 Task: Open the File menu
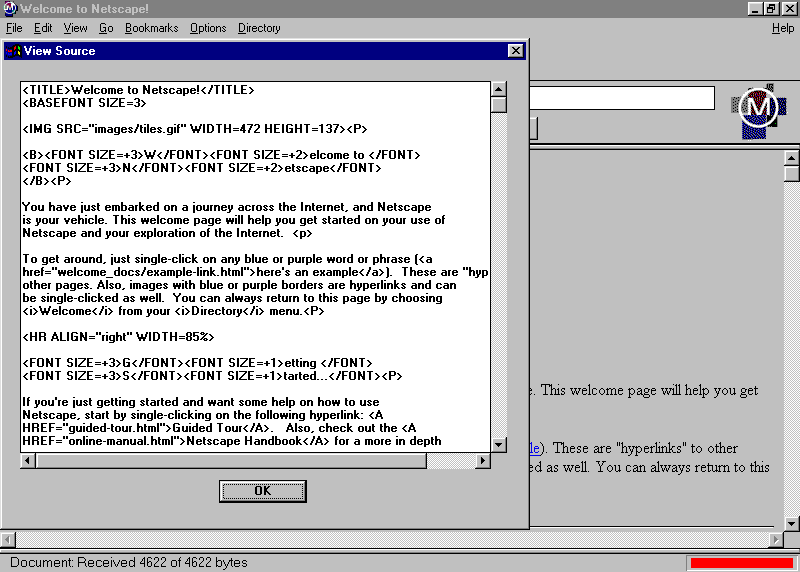point(14,28)
